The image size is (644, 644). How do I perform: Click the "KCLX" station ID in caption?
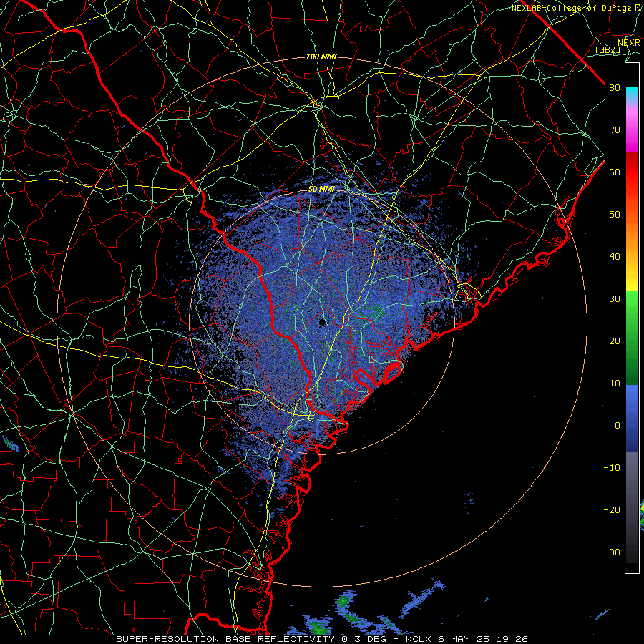coord(418,639)
